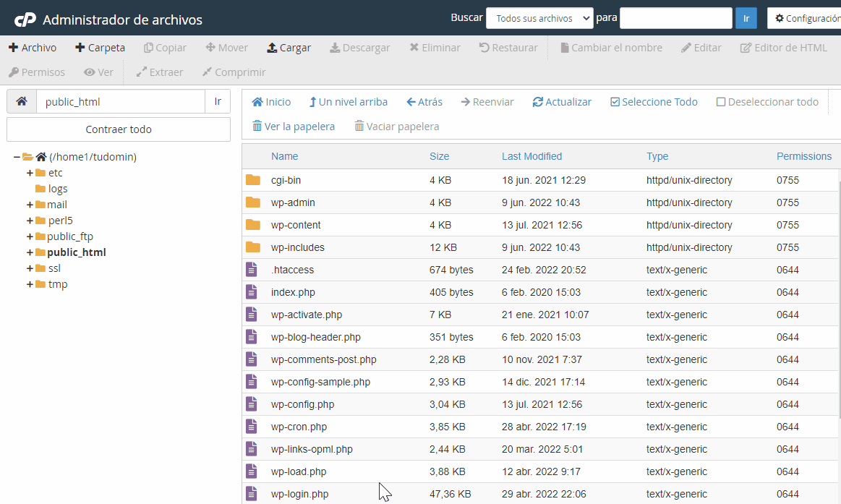Go to Inicio in the file pane

pos(271,102)
